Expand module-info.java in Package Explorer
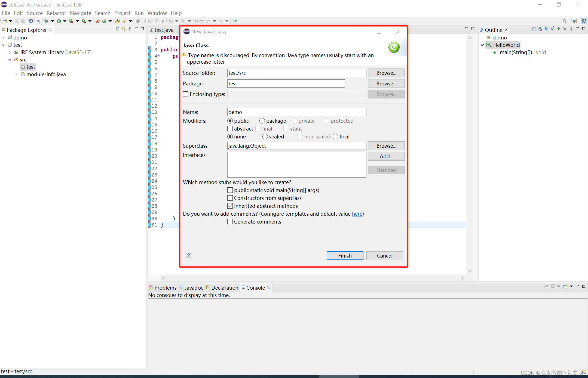 [x=16, y=74]
